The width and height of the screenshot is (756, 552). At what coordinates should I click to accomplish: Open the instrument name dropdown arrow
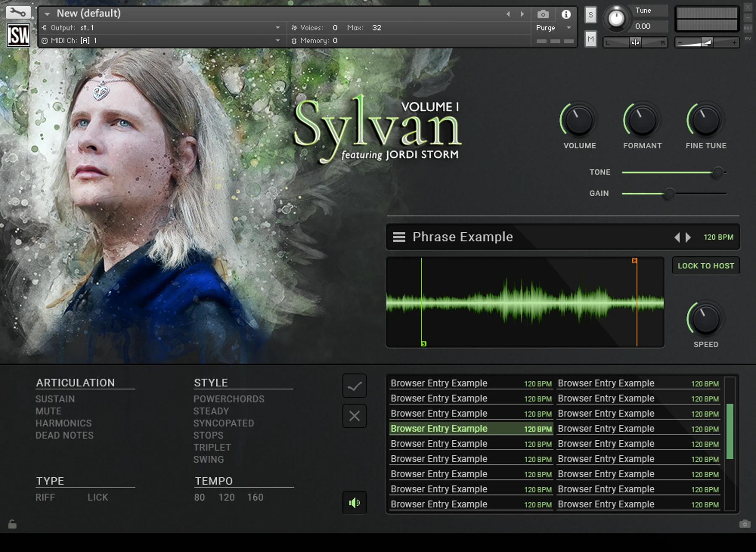point(47,14)
